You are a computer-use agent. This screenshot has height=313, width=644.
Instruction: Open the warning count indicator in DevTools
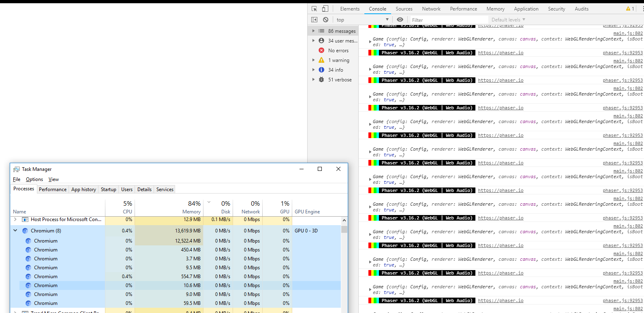point(630,9)
